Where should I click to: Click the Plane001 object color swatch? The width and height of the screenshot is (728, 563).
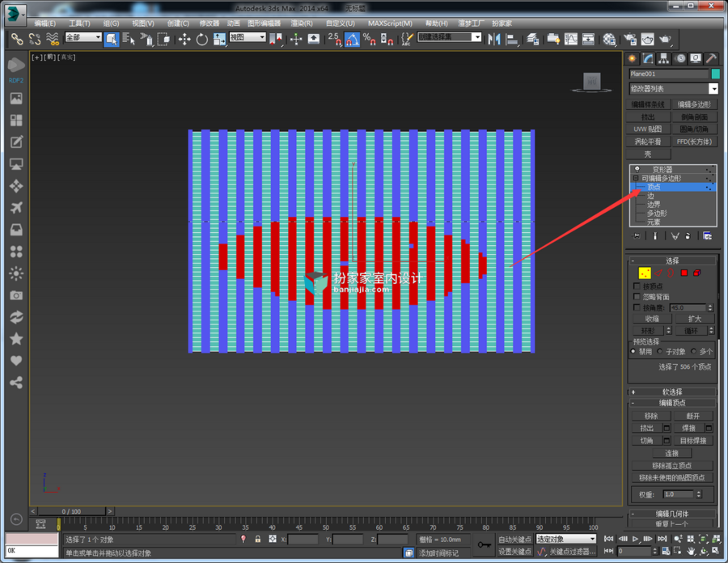pos(716,74)
